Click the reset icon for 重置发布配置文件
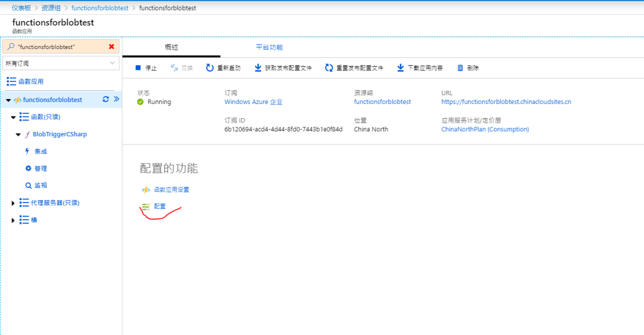Screen dimensions: 644x335 point(329,68)
